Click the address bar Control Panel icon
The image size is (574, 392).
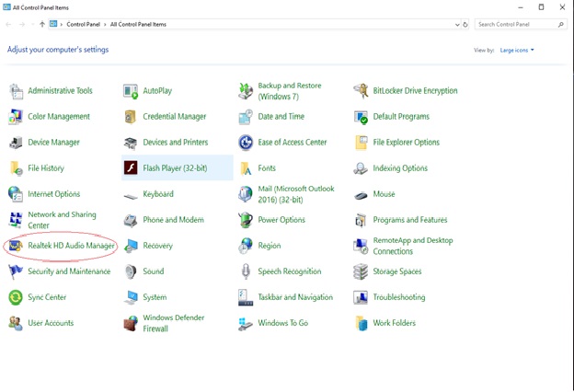click(53, 24)
